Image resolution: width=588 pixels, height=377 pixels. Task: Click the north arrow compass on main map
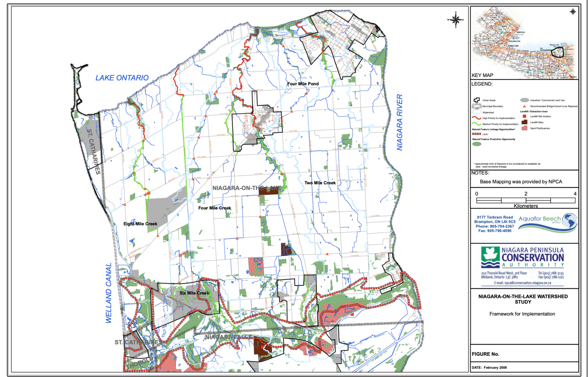(457, 19)
